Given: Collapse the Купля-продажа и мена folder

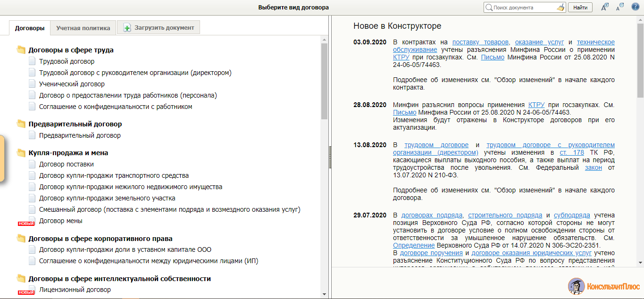Looking at the screenshot, I should coord(21,153).
